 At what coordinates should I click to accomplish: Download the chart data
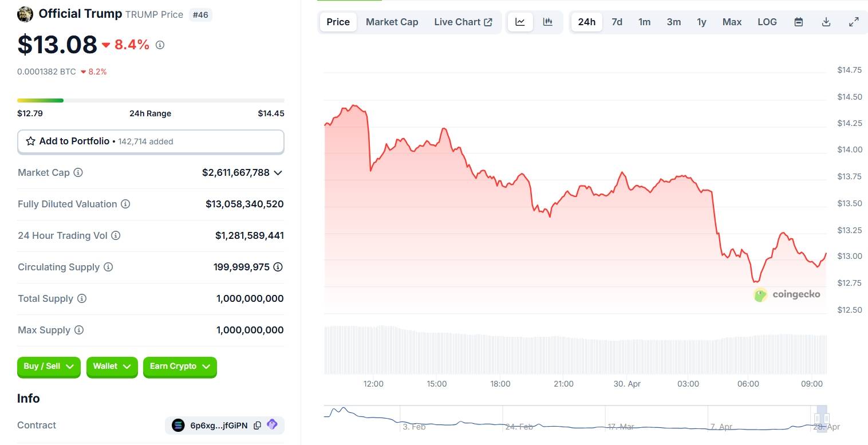coord(826,22)
